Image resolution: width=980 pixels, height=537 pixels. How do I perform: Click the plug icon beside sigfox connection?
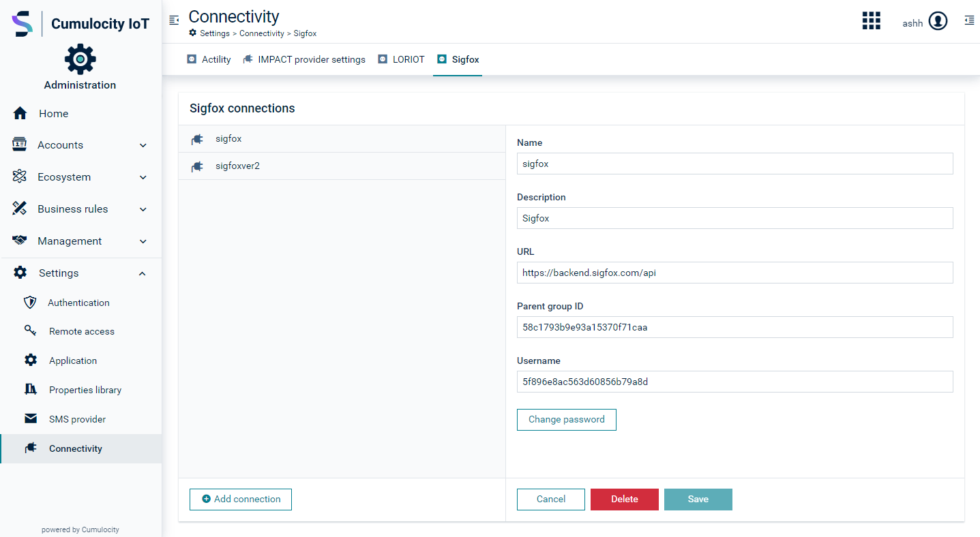click(x=197, y=139)
